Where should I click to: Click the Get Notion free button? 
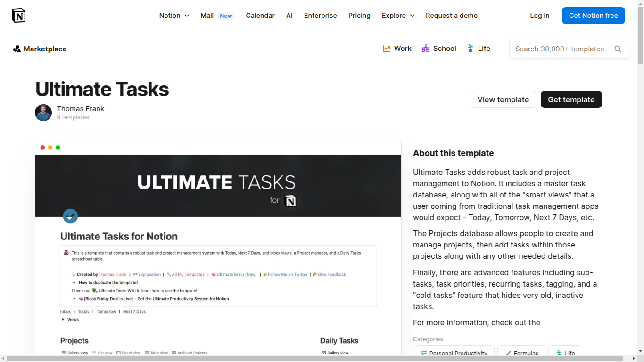coord(594,16)
